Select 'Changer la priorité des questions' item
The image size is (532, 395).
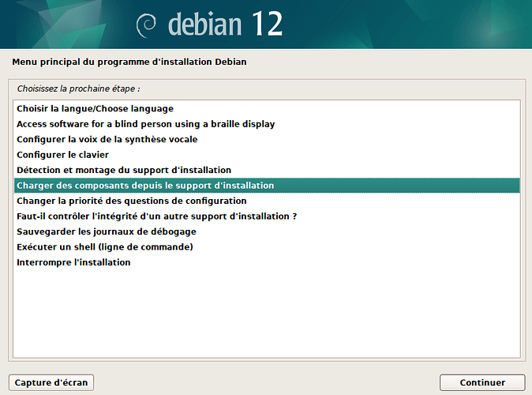267,201
